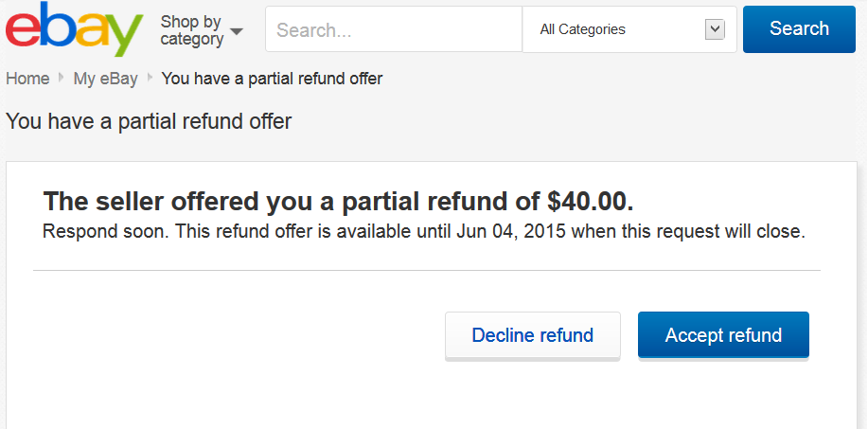Click the bold seller offered partial refund headline
The image size is (868, 429).
pos(338,202)
